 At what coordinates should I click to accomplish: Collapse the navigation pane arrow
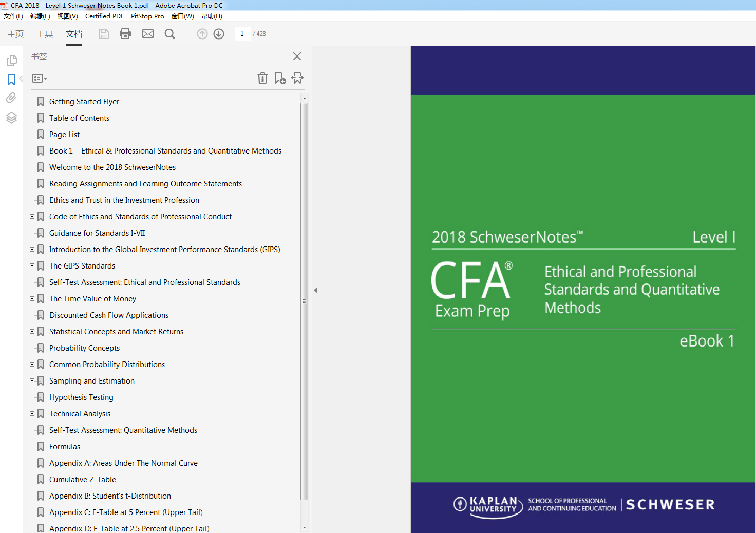click(315, 290)
